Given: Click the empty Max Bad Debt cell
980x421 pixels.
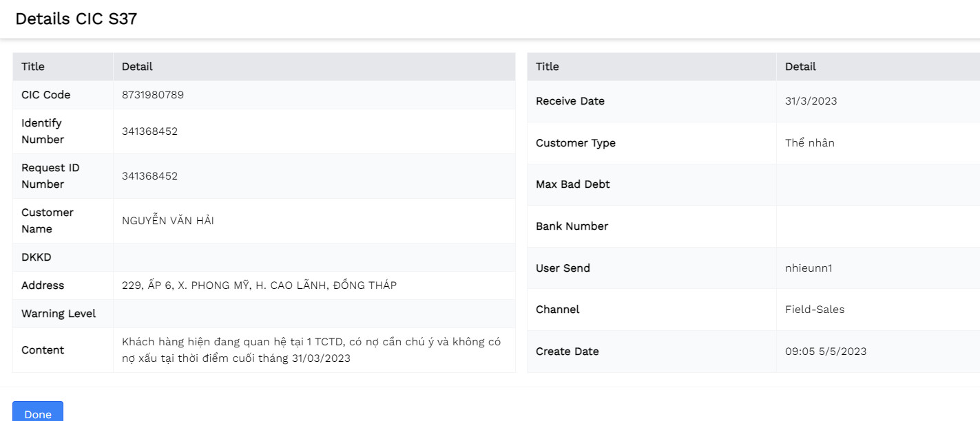Looking at the screenshot, I should (877, 184).
